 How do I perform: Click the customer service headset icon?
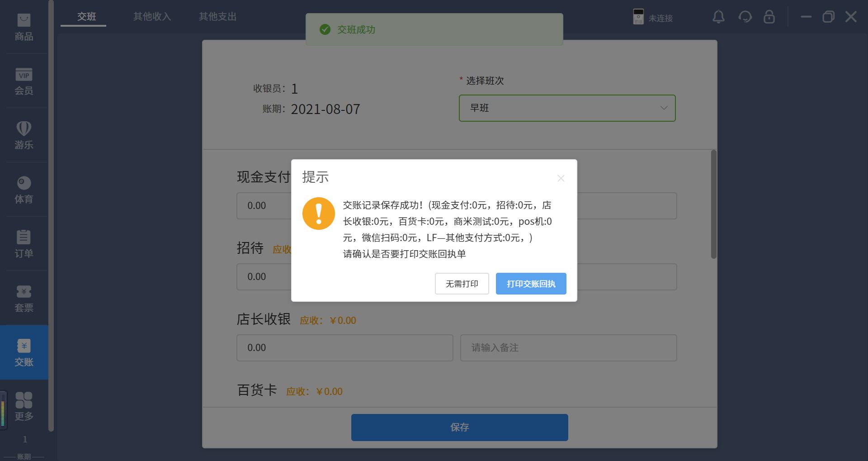pos(745,17)
